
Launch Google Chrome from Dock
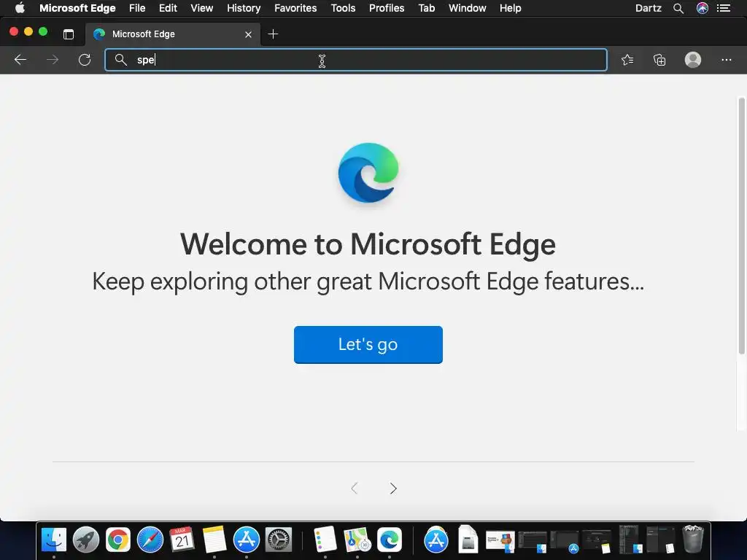click(118, 540)
